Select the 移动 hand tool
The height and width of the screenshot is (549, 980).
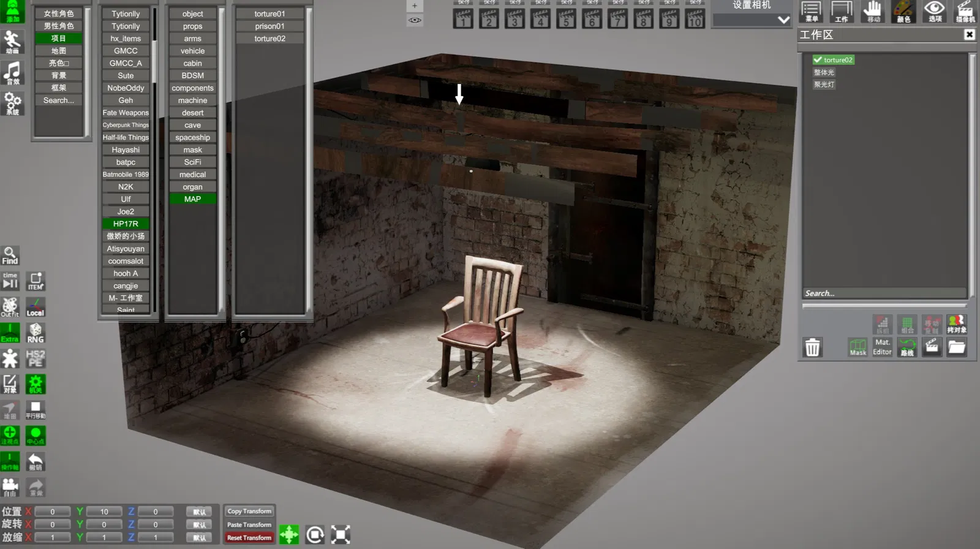[872, 12]
